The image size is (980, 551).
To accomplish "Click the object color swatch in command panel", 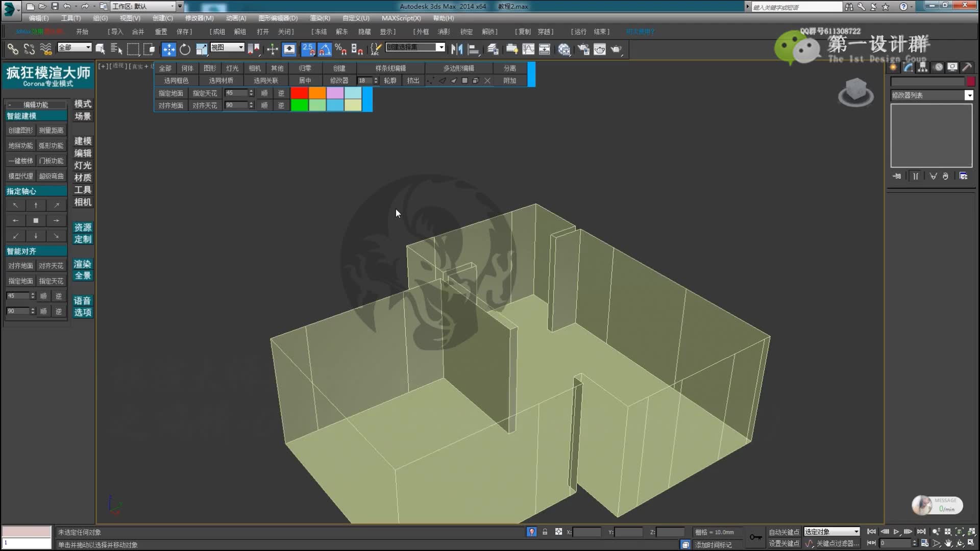I will pos(970,82).
